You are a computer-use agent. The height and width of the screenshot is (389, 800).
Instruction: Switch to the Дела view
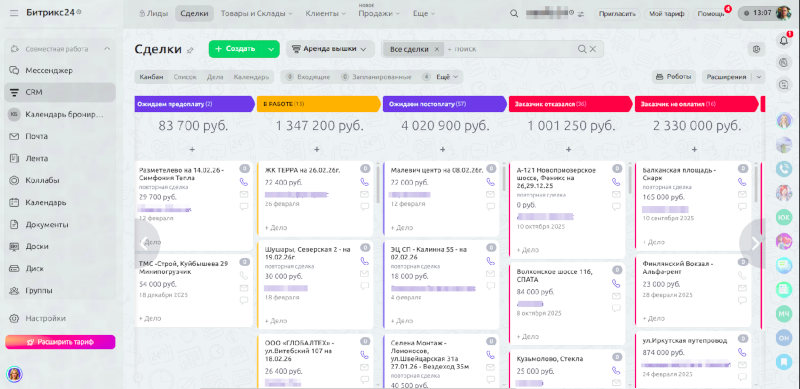pyautogui.click(x=215, y=77)
